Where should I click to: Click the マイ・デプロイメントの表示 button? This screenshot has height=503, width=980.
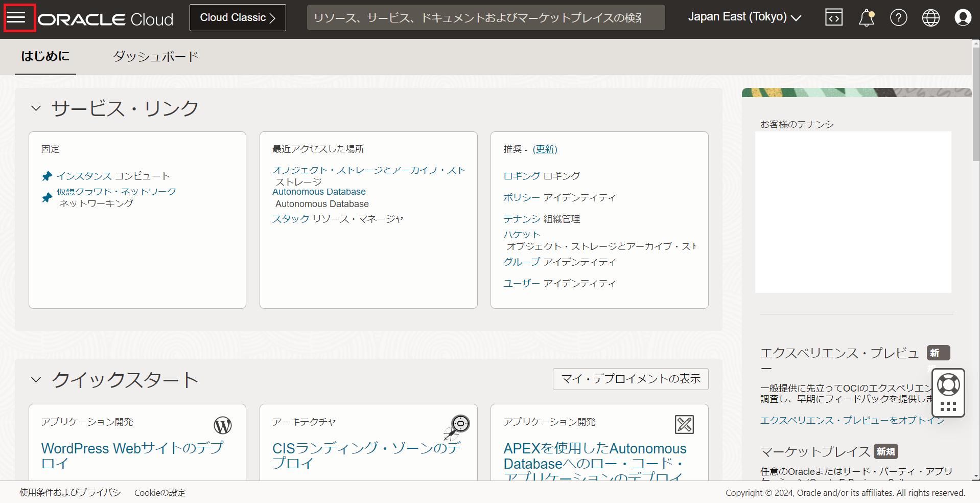pyautogui.click(x=630, y=379)
